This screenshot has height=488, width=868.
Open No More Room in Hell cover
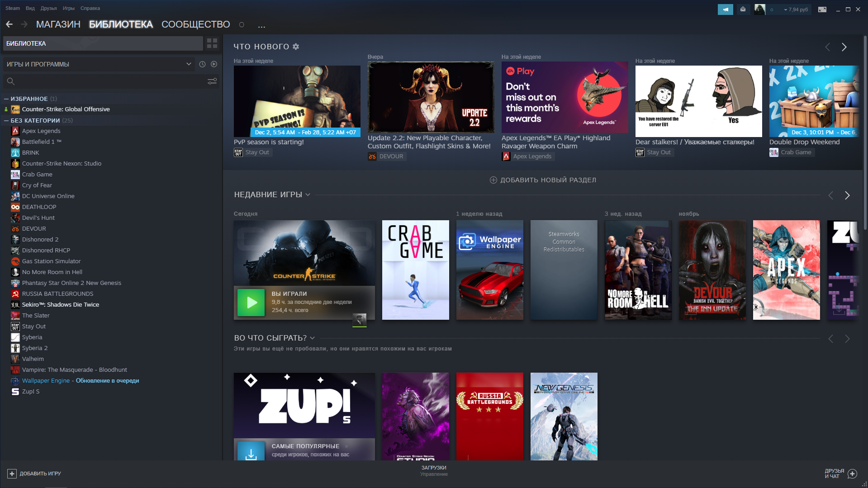638,270
